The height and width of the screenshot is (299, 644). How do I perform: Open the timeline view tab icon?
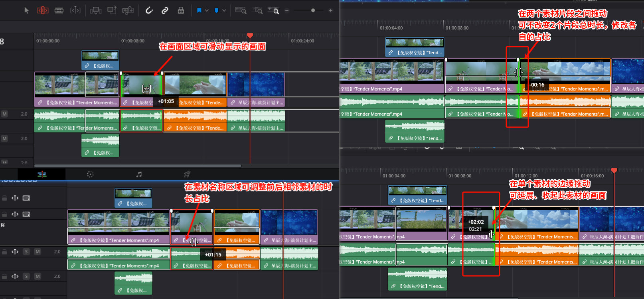pyautogui.click(x=42, y=174)
